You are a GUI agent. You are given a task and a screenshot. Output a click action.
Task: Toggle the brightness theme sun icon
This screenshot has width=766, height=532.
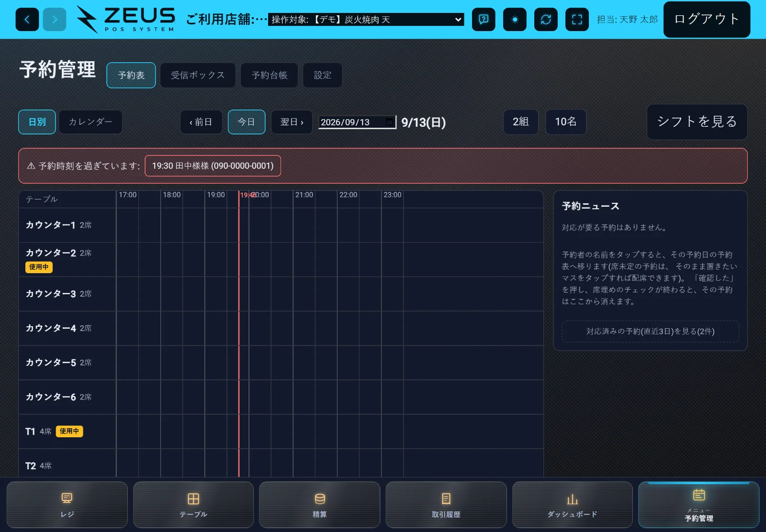coord(515,20)
